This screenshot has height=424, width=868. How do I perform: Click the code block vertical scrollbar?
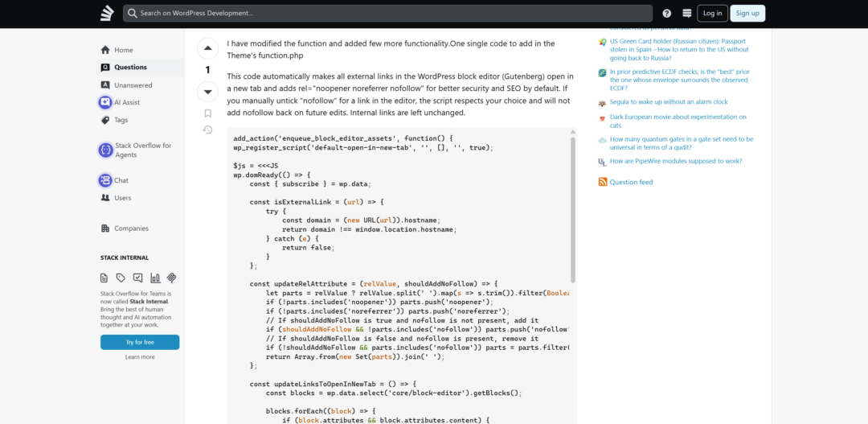(x=573, y=209)
